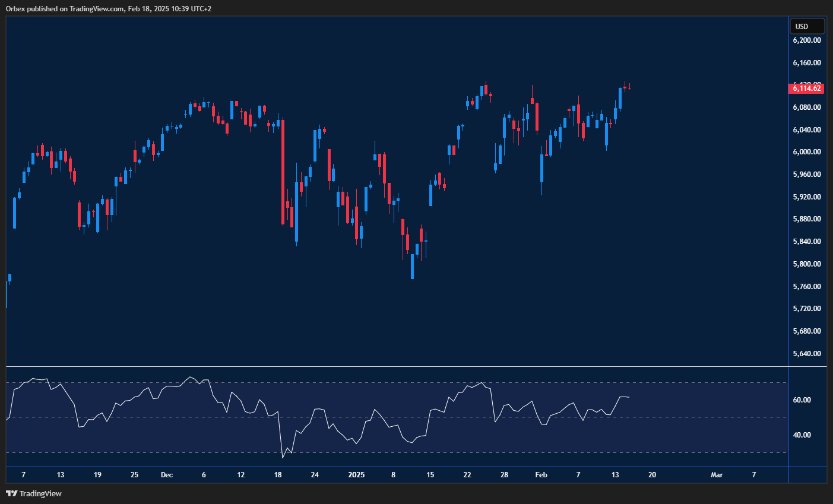Image resolution: width=833 pixels, height=504 pixels.
Task: Click the TradingView logo icon
Action: [11, 493]
